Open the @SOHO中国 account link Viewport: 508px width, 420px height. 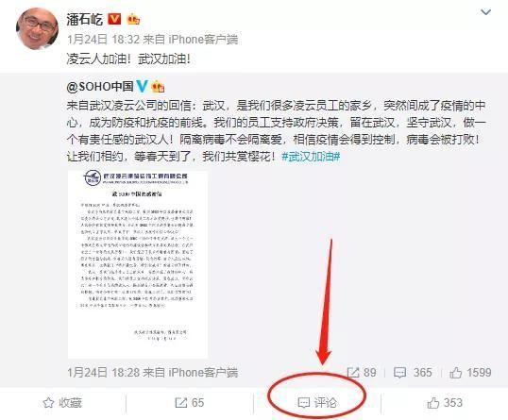pyautogui.click(x=100, y=86)
